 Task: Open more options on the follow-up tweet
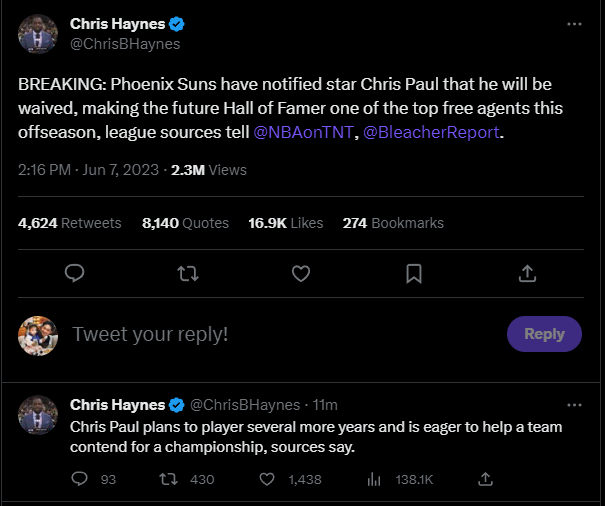[573, 404]
